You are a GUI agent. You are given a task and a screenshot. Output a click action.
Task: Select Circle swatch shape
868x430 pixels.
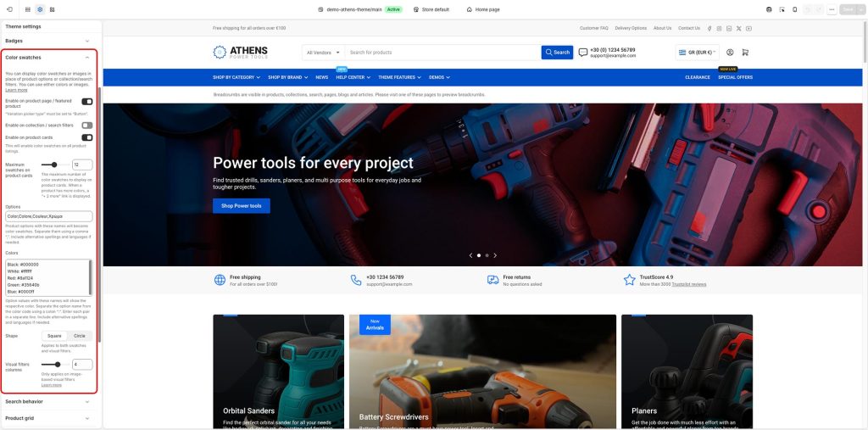[80, 336]
